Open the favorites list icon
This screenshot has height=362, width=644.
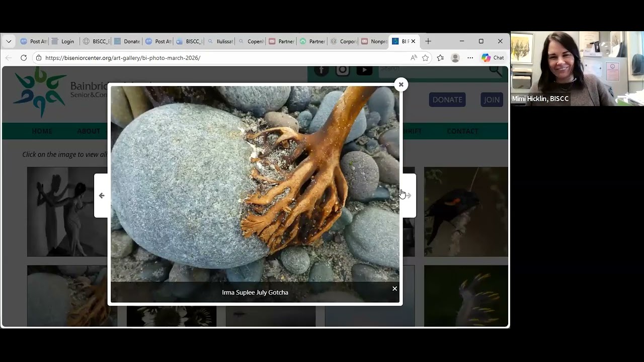[440, 58]
